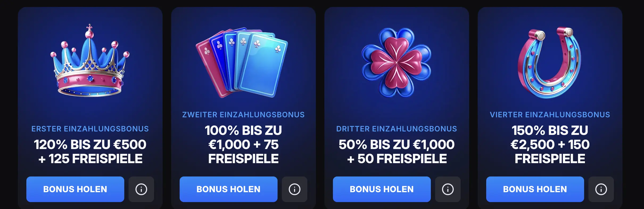Open info icon for fourth deposit bonus
This screenshot has width=644, height=209.
click(x=601, y=189)
